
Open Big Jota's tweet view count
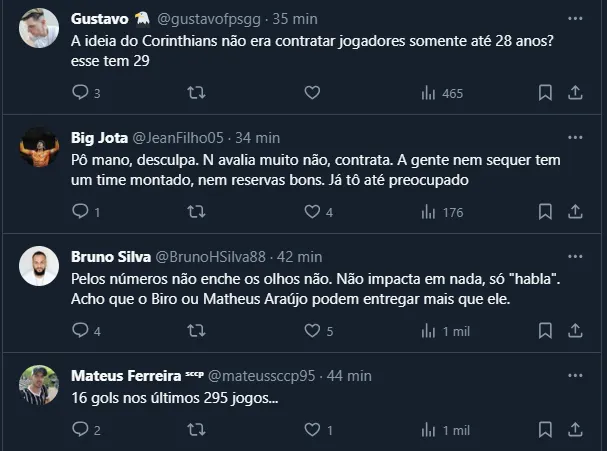click(442, 211)
